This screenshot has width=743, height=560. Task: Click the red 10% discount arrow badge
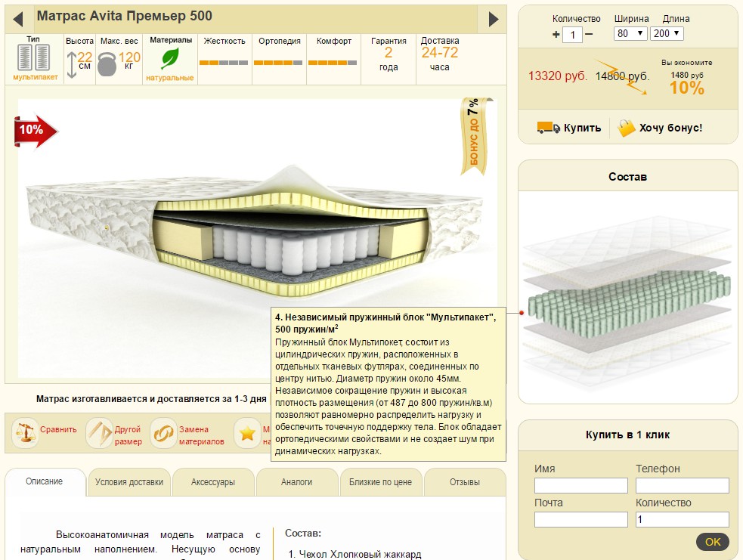(x=36, y=131)
